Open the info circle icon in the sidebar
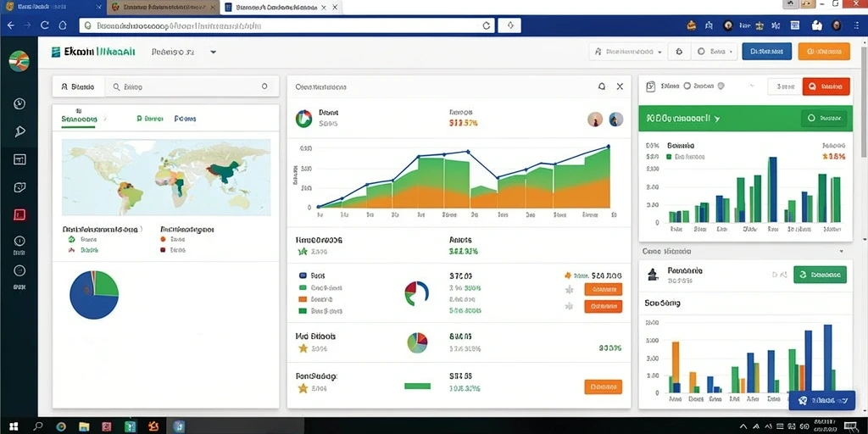This screenshot has height=434, width=868. click(19, 242)
